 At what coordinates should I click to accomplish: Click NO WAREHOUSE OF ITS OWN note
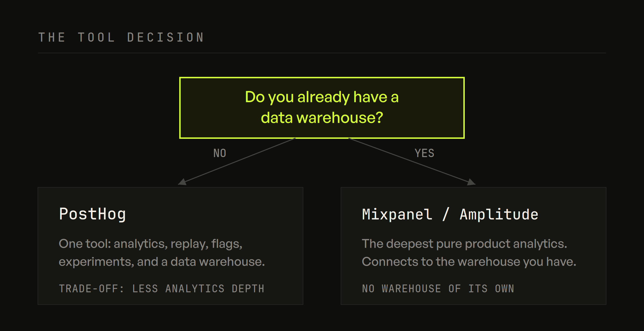(x=438, y=289)
